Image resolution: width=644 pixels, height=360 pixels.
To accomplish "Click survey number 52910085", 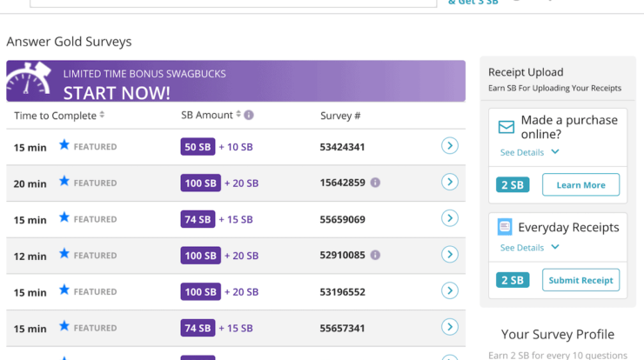I will [x=343, y=256].
